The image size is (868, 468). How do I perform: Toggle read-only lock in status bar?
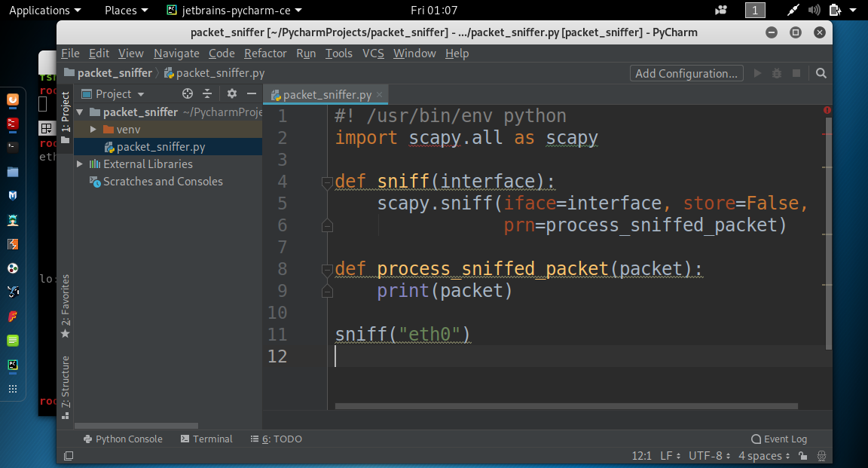tap(804, 456)
